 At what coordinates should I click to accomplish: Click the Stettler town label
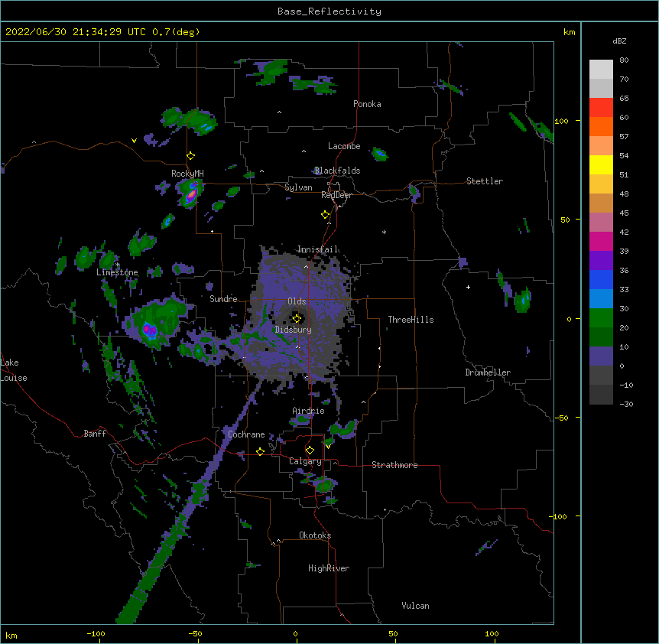(485, 181)
